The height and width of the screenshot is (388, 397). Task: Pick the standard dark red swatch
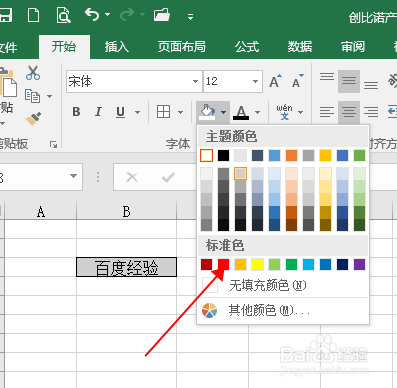206,264
